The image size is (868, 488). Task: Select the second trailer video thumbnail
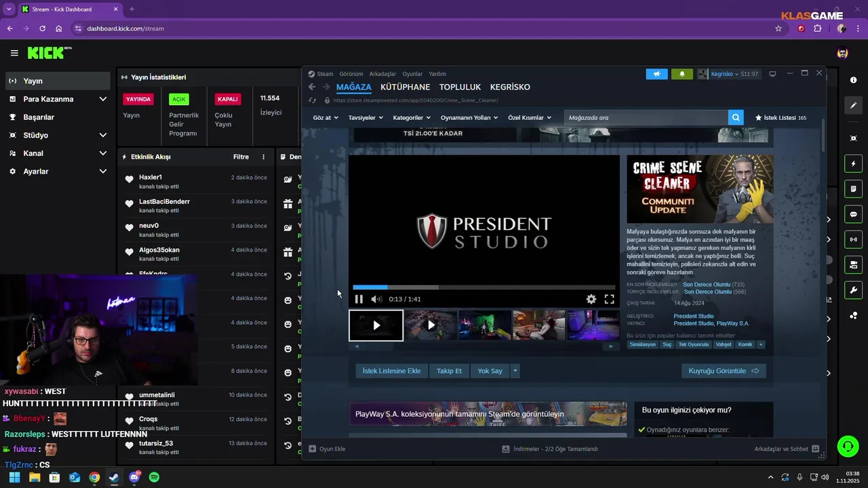click(x=431, y=325)
